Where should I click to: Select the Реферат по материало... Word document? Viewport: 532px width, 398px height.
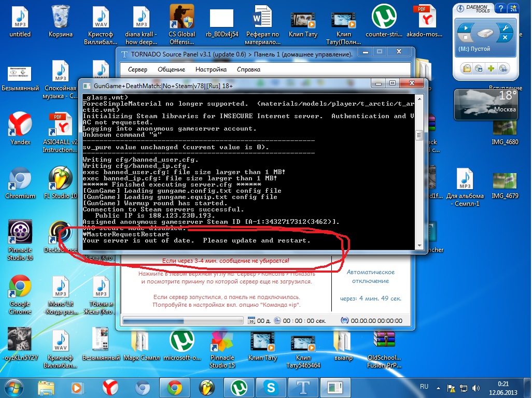coord(262,25)
